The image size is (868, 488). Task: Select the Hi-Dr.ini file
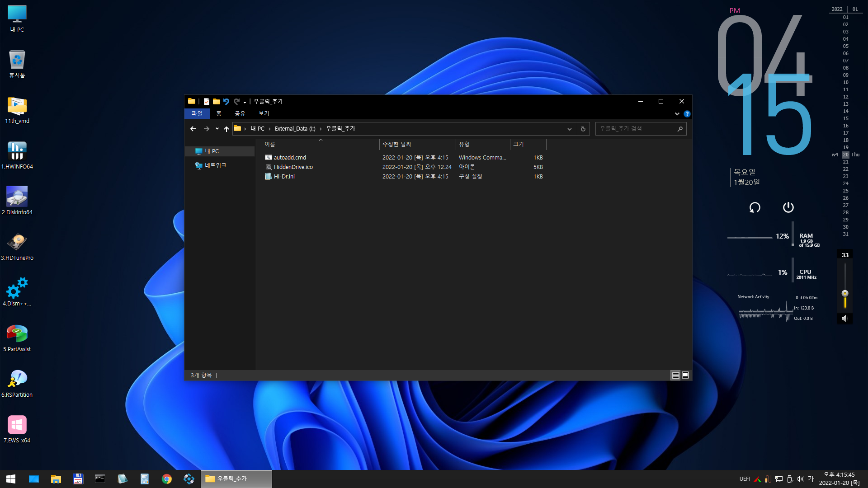pyautogui.click(x=284, y=177)
